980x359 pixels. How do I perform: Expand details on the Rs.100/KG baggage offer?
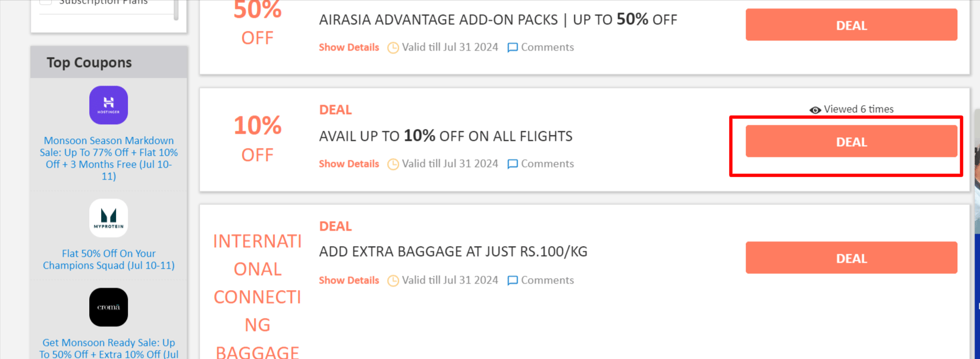click(348, 280)
